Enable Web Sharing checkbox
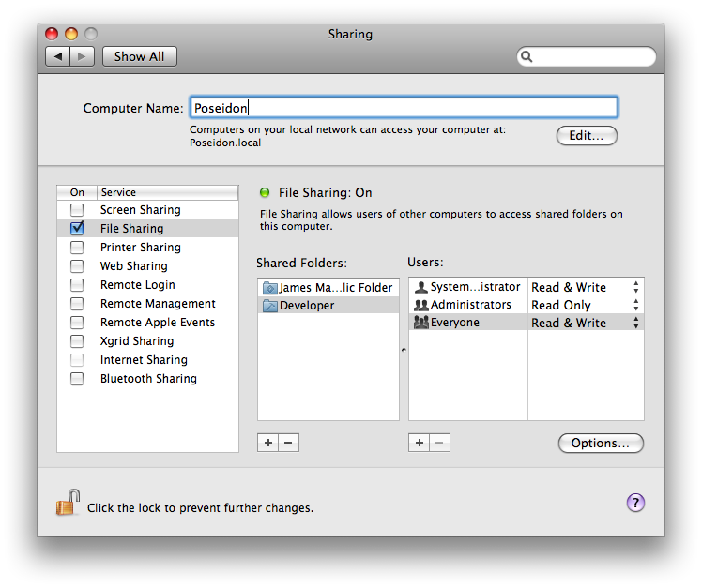 [77, 265]
